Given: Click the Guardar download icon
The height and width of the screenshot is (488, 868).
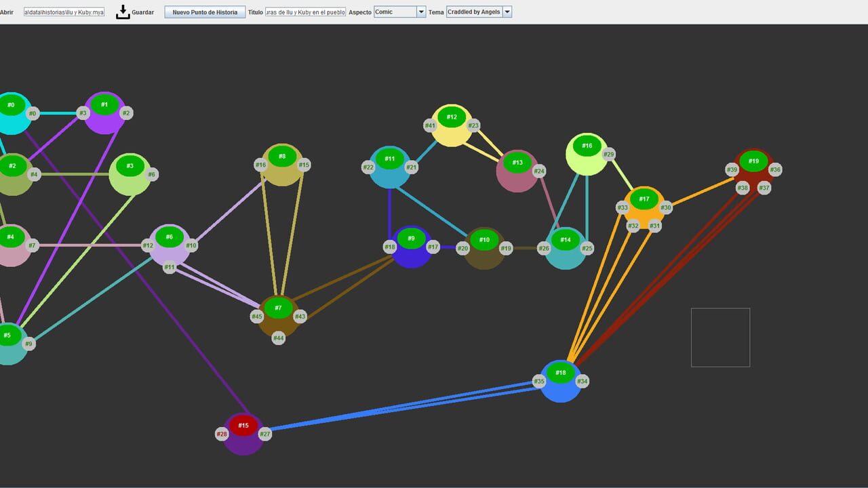Looking at the screenshot, I should (123, 12).
